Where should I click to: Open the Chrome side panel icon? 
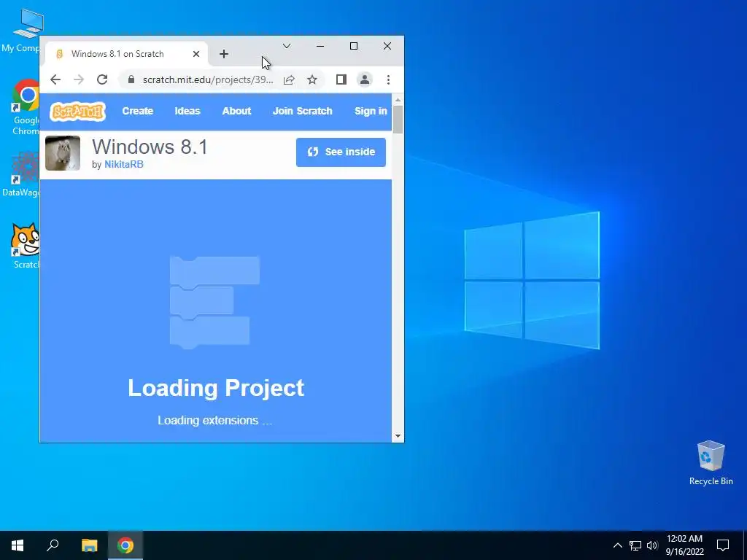[x=341, y=79]
